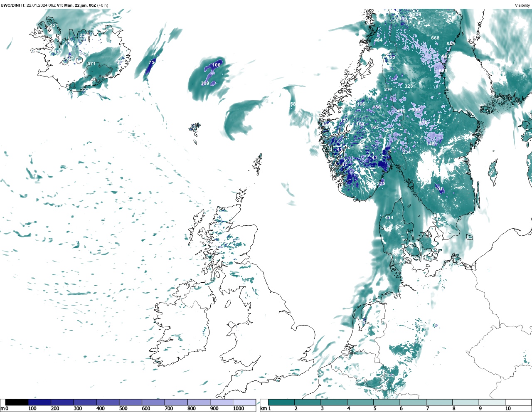Click the '309' value in offshore fog patch
Image resolution: width=532 pixels, height=412 pixels.
[x=205, y=84]
